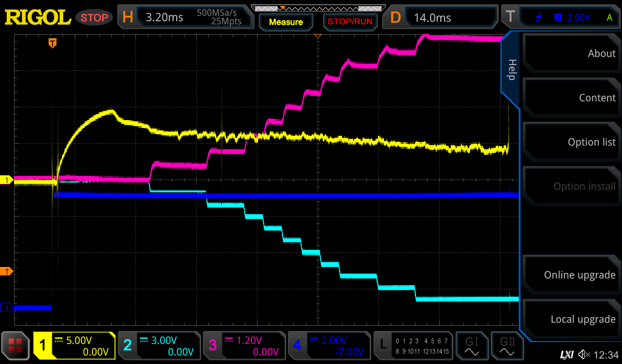Click the waveform memory position bar
This screenshot has width=622, height=364.
pos(317,8)
